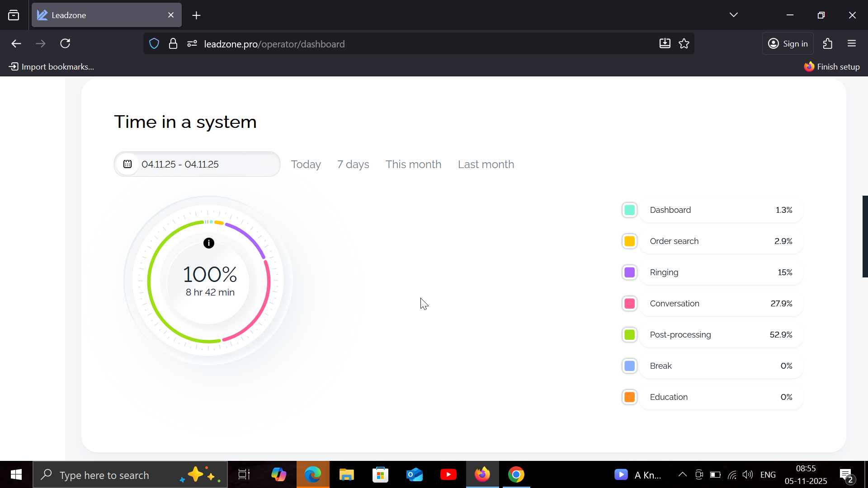This screenshot has width=868, height=488.
Task: Click the padlock site security icon
Action: tap(173, 44)
